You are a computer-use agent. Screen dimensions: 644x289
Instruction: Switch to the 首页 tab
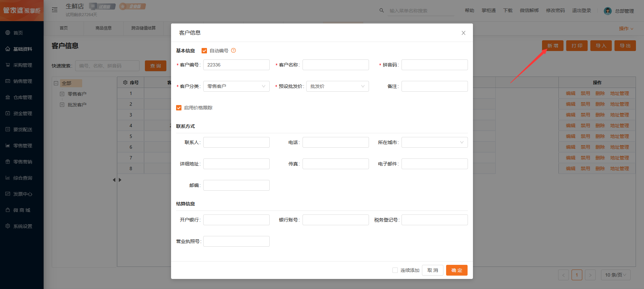coord(64,28)
